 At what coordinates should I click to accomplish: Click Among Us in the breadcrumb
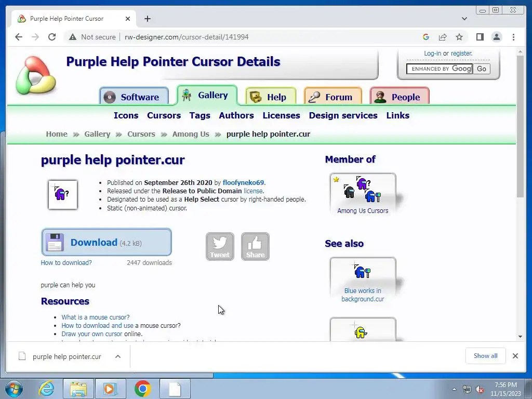(x=191, y=134)
